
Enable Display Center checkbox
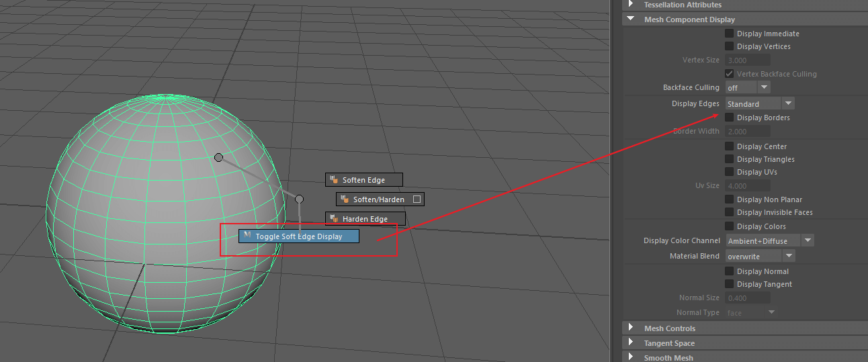click(x=729, y=146)
